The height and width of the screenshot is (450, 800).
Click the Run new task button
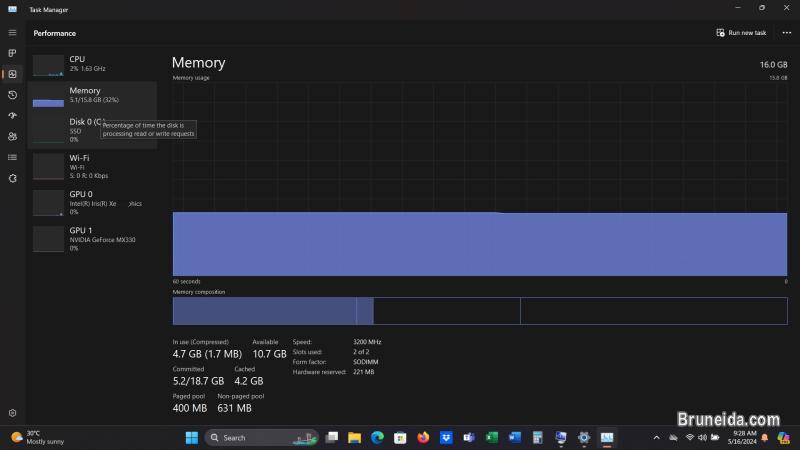click(742, 33)
